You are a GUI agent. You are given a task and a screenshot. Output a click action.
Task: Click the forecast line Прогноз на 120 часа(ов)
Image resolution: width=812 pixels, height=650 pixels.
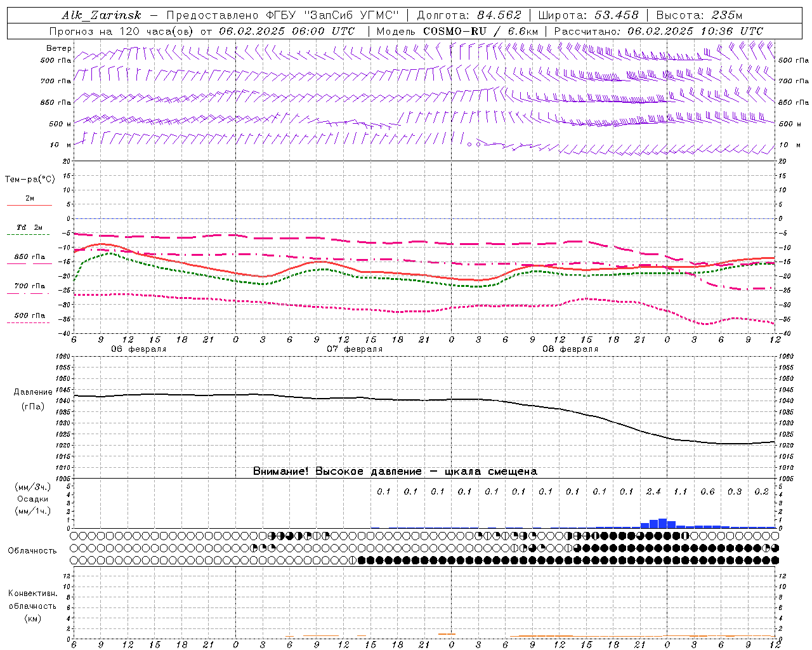(x=121, y=31)
